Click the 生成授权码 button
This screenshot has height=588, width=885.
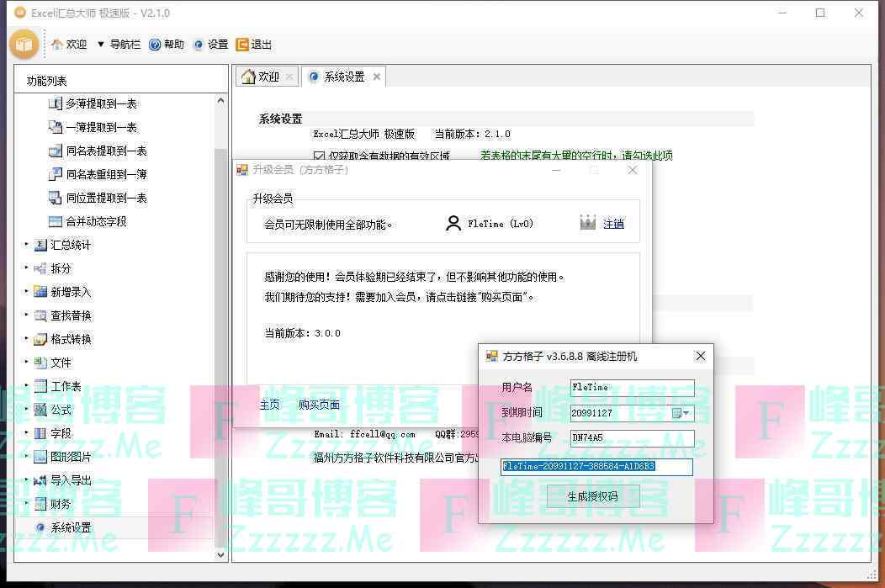click(592, 496)
